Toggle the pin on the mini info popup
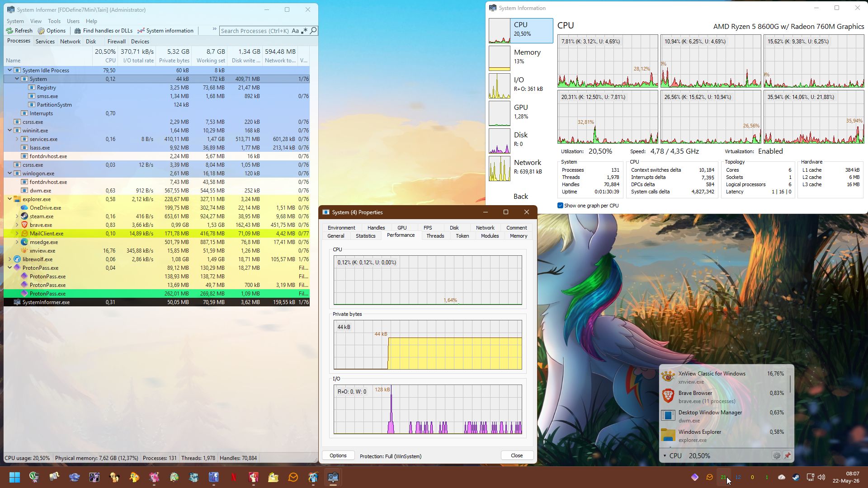Screen dimensions: 868x488 click(788, 455)
